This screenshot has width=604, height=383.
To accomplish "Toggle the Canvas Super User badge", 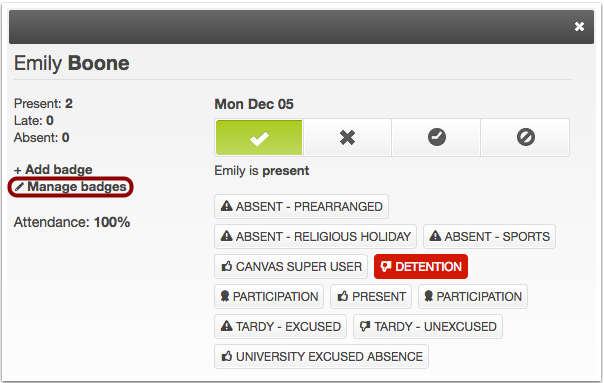I will click(x=291, y=267).
